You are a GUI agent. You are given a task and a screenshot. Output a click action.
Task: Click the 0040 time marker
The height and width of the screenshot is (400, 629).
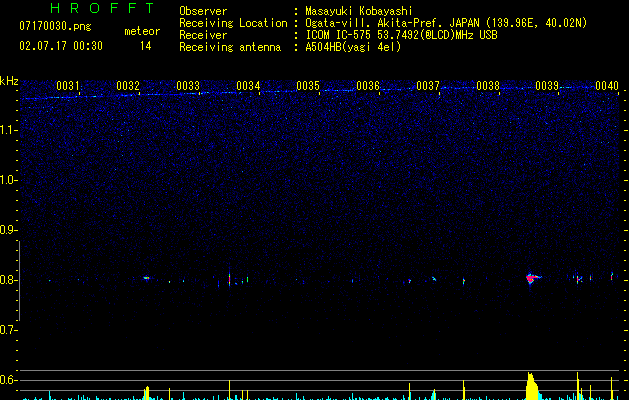pyautogui.click(x=607, y=86)
